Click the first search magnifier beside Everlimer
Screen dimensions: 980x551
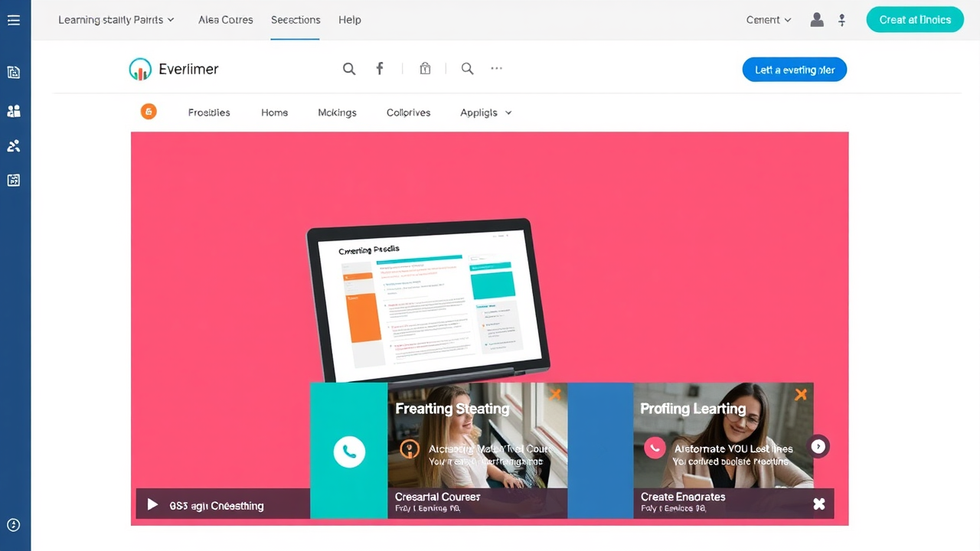[349, 69]
